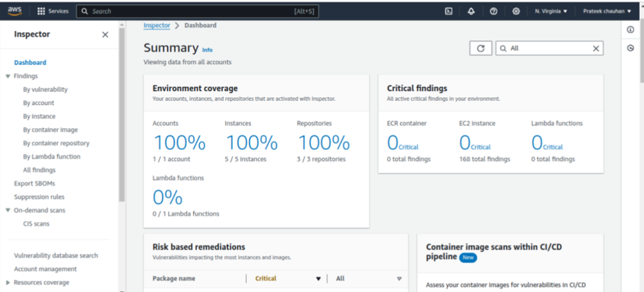Open the Export SBOMs page
Viewport: 644px width, 292px height.
(x=34, y=183)
